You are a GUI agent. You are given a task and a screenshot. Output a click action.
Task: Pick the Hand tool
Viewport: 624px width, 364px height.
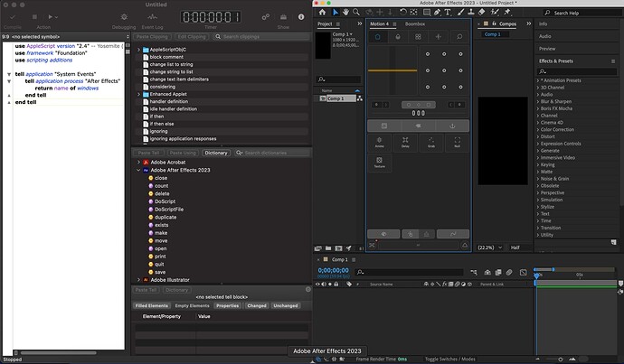345,13
